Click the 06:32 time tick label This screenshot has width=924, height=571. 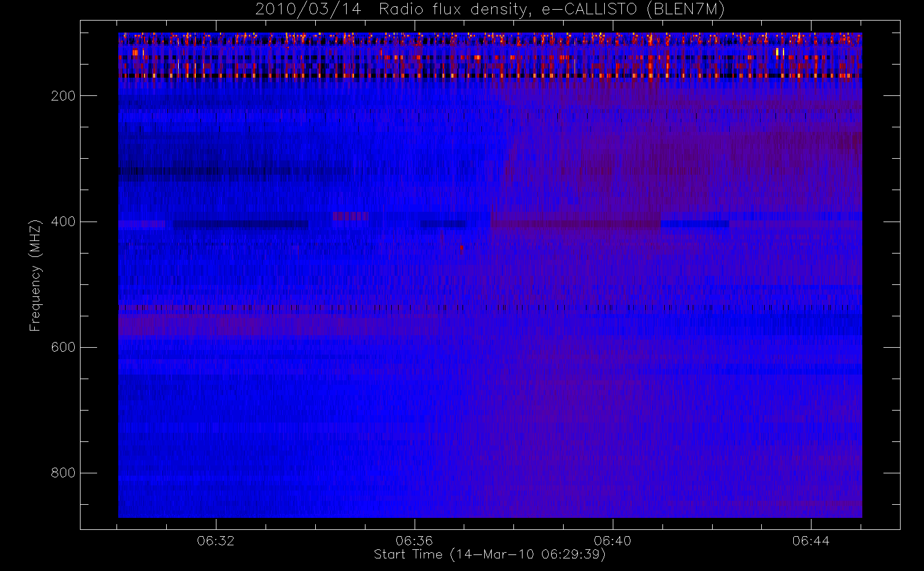216,541
